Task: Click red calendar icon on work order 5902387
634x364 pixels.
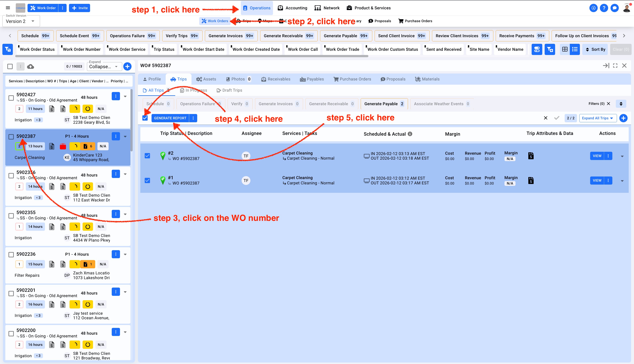Action: point(63,146)
